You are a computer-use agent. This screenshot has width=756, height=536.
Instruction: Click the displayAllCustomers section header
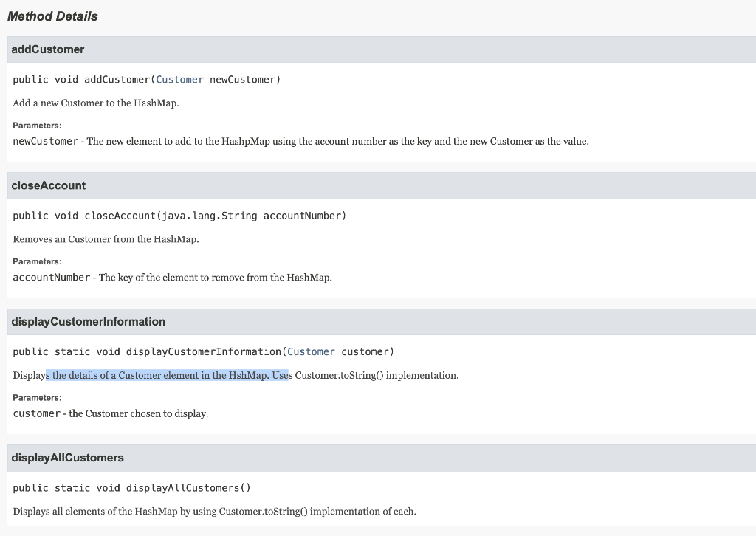pyautogui.click(x=68, y=458)
